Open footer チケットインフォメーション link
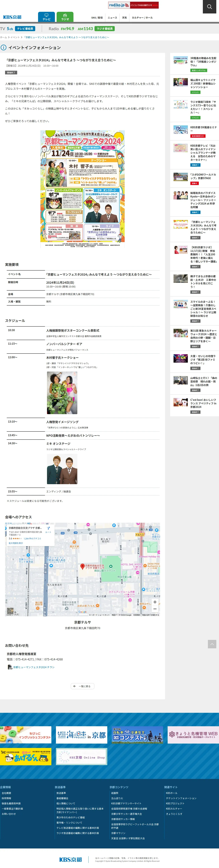The width and height of the screenshot is (219, 868). pyautogui.click(x=181, y=798)
